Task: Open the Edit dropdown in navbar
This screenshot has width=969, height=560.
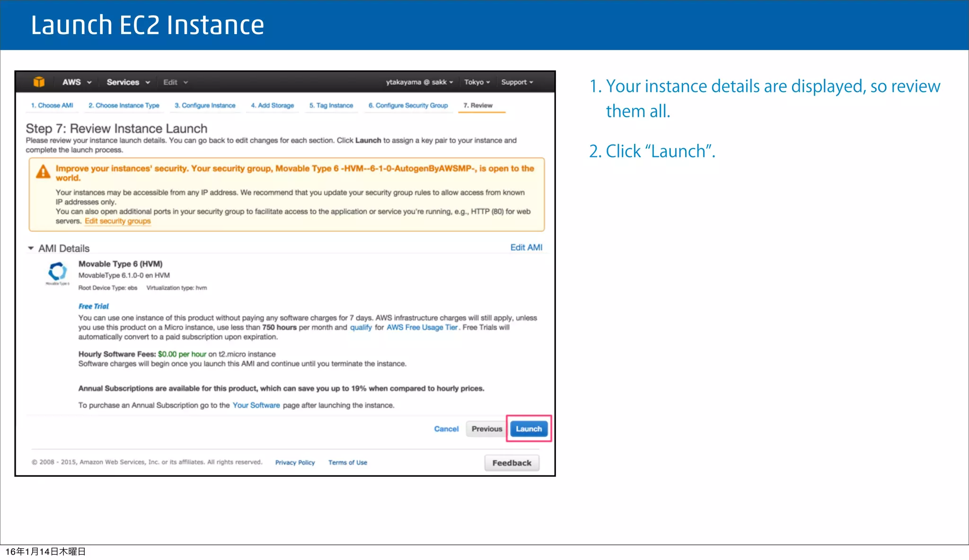Action: coord(176,82)
